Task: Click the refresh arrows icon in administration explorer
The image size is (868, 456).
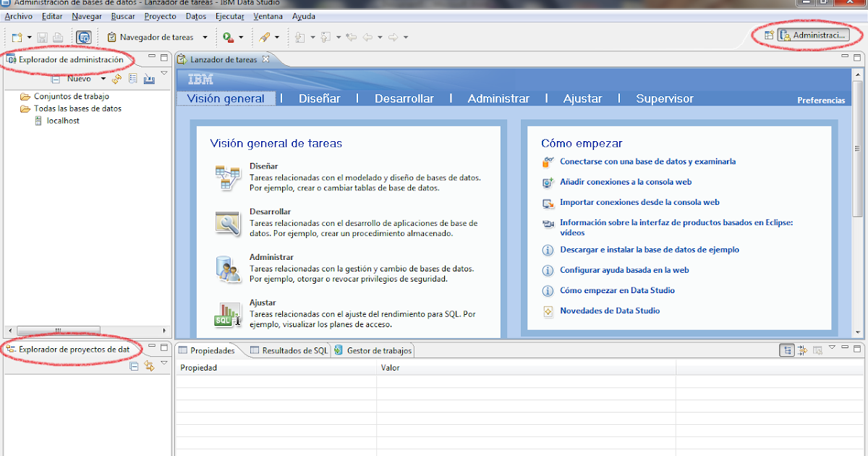Action: click(116, 79)
